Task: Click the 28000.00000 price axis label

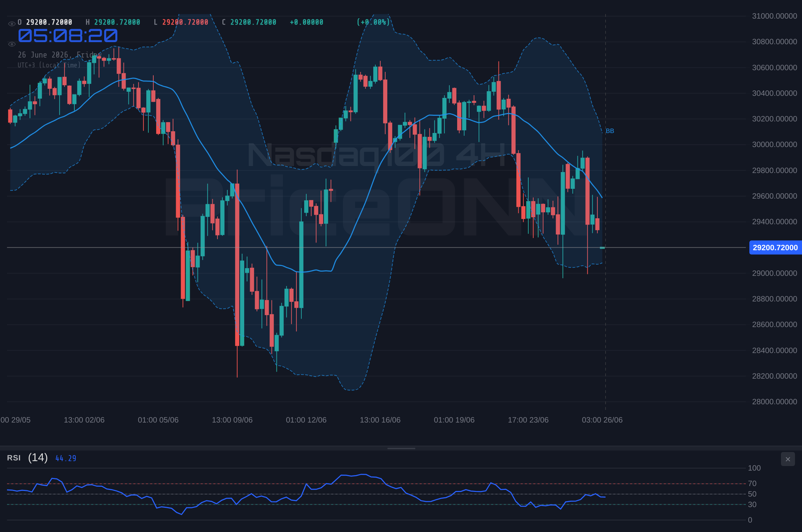Action: (x=775, y=402)
